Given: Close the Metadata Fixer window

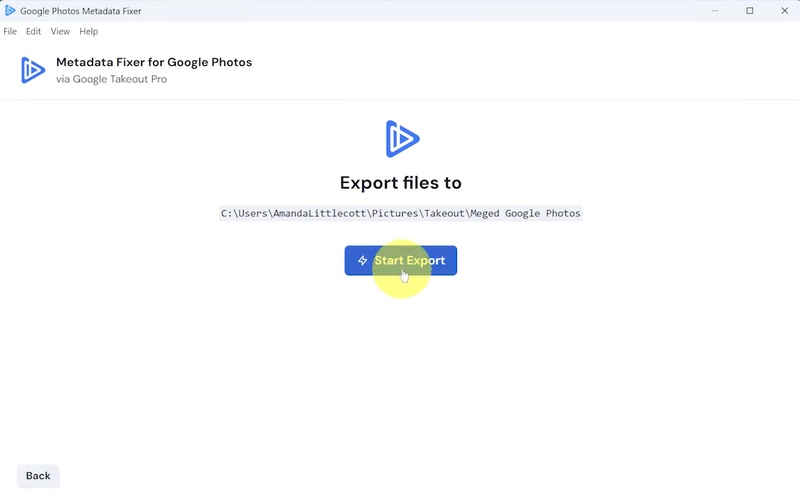Looking at the screenshot, I should click(784, 10).
